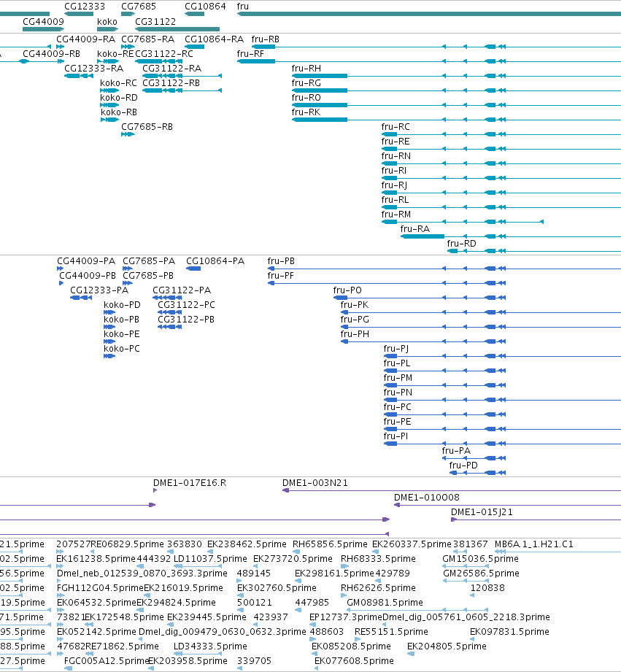Select the CG7685 gene label
Screen dimensions: 621x672
click(139, 7)
